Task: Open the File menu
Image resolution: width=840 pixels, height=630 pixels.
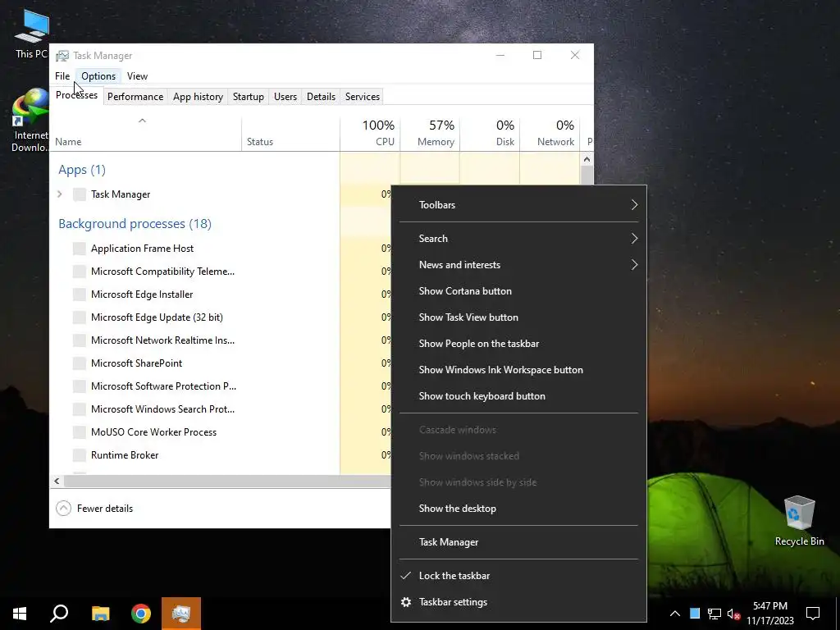Action: click(62, 76)
